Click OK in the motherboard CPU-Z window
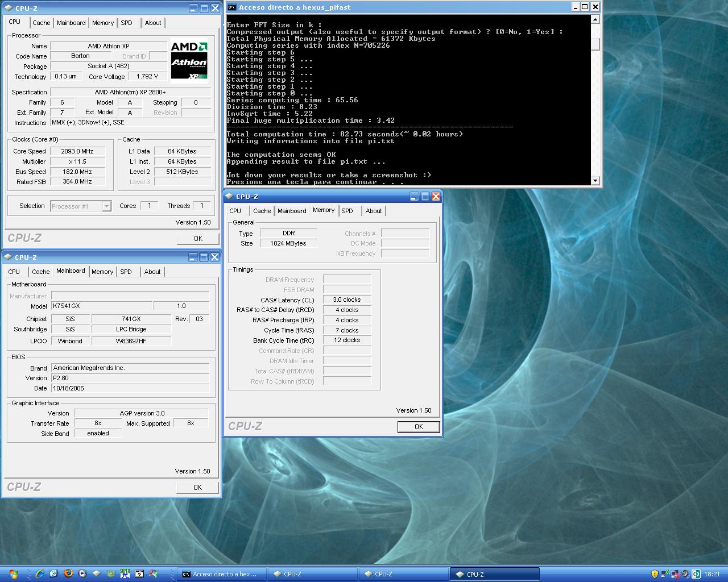The width and height of the screenshot is (728, 582). (x=198, y=488)
